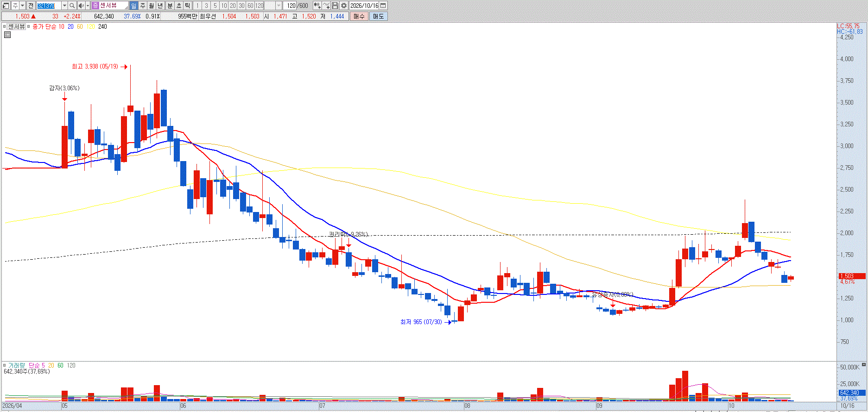Click the small square marker before 센서뷰 label

coord(5,26)
